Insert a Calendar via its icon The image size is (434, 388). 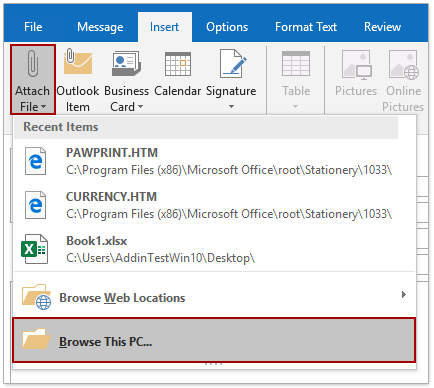pyautogui.click(x=178, y=63)
